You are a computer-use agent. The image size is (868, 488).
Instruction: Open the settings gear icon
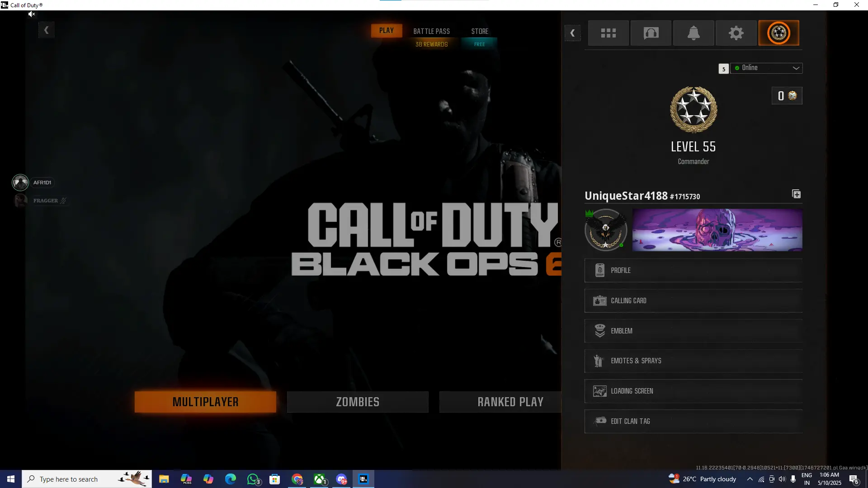[x=736, y=33]
